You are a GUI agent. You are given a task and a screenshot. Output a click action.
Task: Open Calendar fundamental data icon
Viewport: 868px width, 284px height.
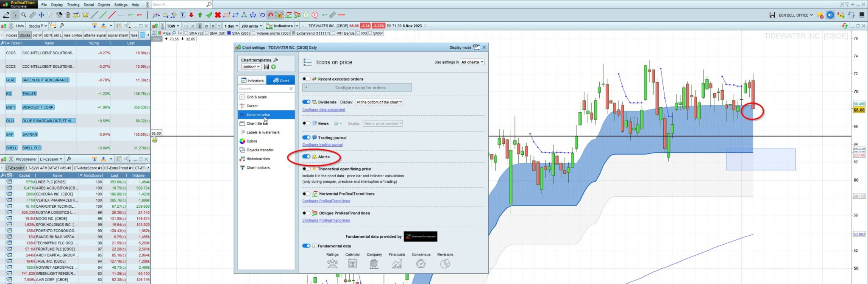(352, 264)
